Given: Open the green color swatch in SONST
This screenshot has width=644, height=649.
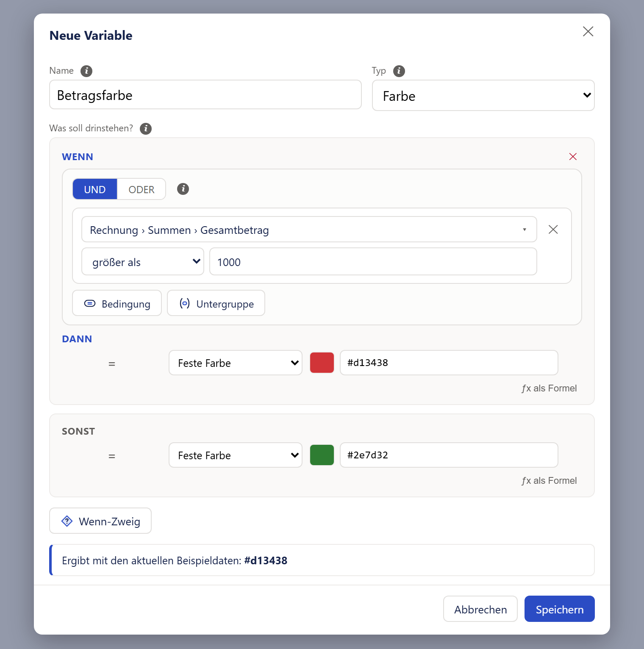Looking at the screenshot, I should (322, 455).
